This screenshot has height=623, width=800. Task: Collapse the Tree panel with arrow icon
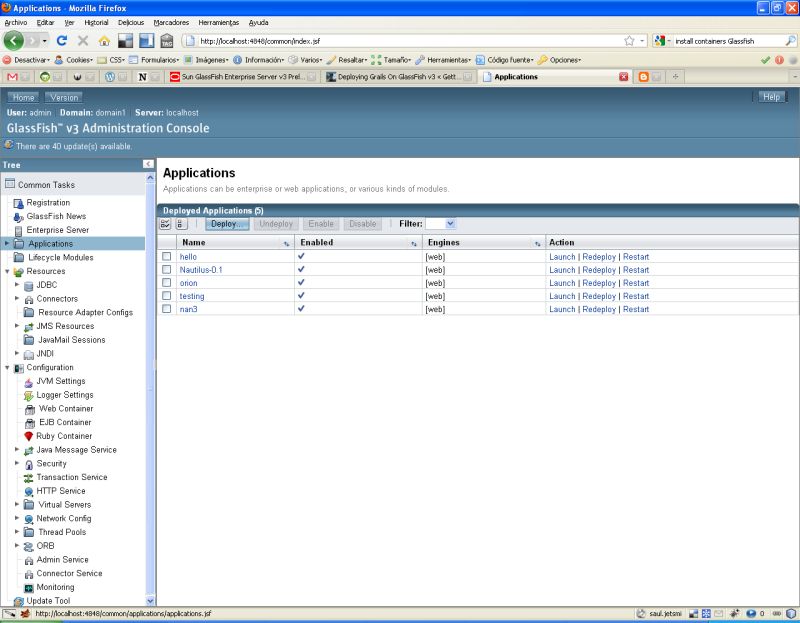pyautogui.click(x=148, y=164)
